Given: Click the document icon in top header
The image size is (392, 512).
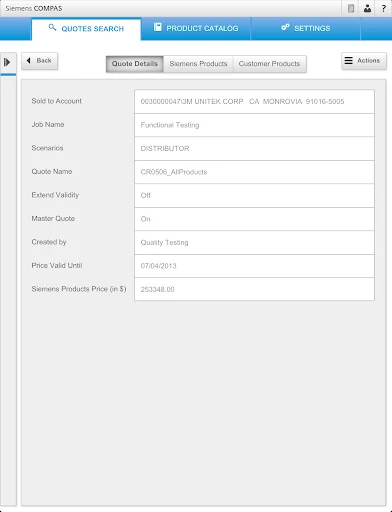Looking at the screenshot, I should pos(351,8).
